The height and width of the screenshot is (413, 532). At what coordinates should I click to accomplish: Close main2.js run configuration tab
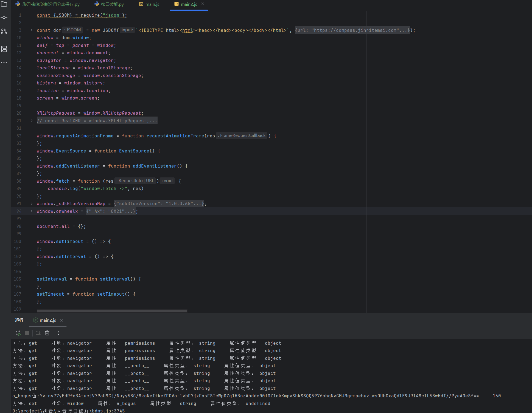[x=61, y=320]
